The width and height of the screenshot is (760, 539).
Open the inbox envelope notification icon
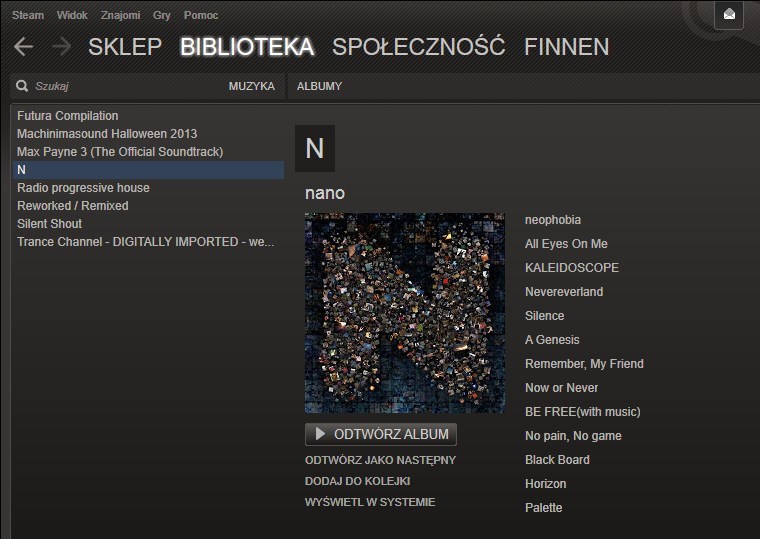pos(729,15)
